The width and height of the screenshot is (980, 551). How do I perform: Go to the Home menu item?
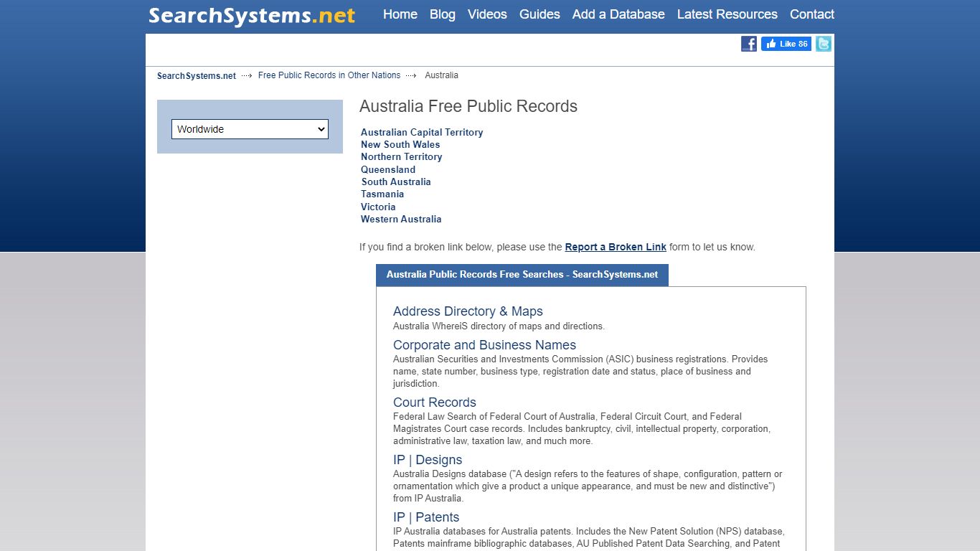[x=400, y=14]
